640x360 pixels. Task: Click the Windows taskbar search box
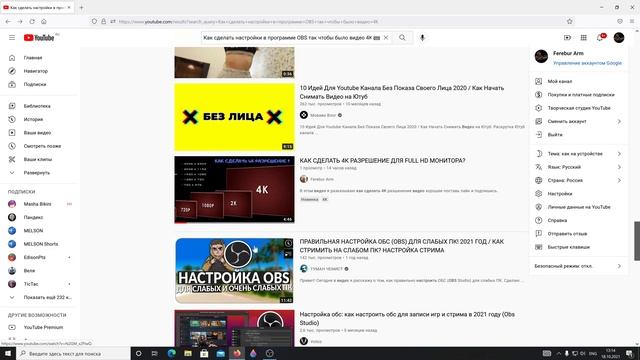73,353
